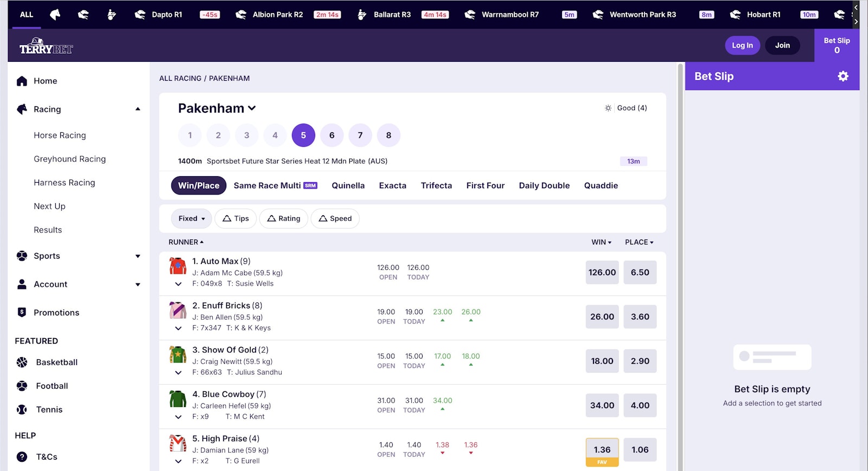Open featured Basketball section

click(56, 363)
